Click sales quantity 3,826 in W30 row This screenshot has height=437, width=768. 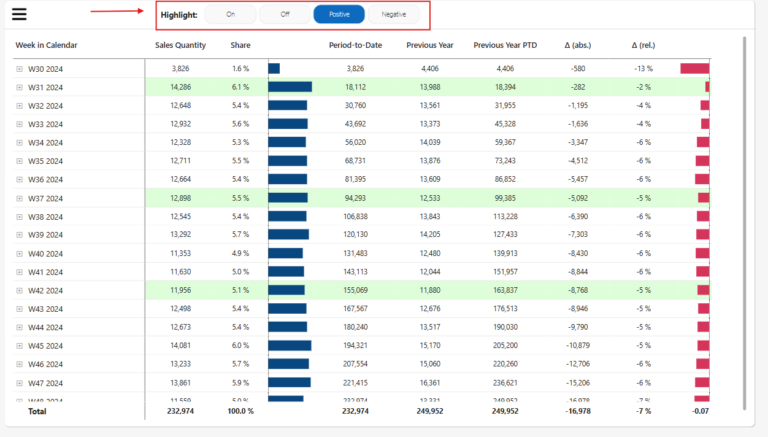(181, 69)
